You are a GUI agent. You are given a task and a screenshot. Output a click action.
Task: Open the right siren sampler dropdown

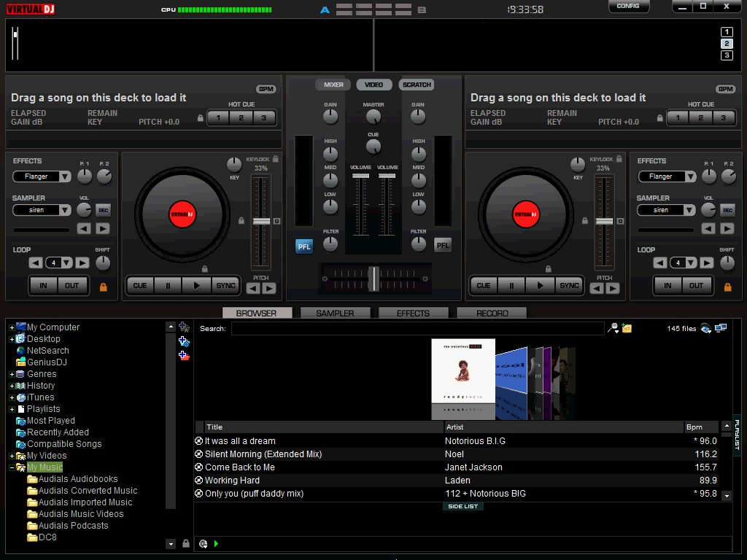click(690, 210)
